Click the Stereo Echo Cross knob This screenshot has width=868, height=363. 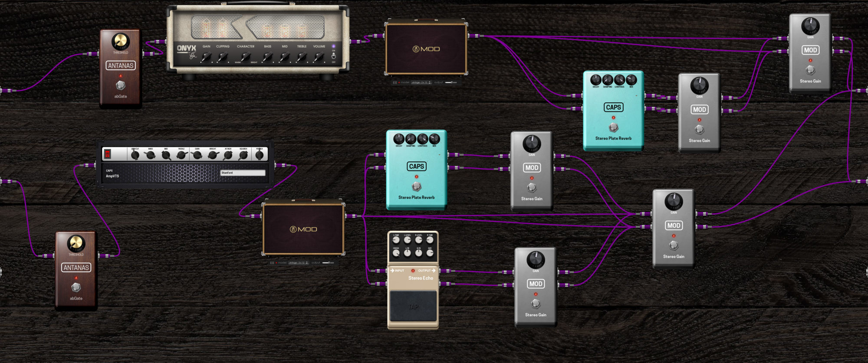[396, 253]
